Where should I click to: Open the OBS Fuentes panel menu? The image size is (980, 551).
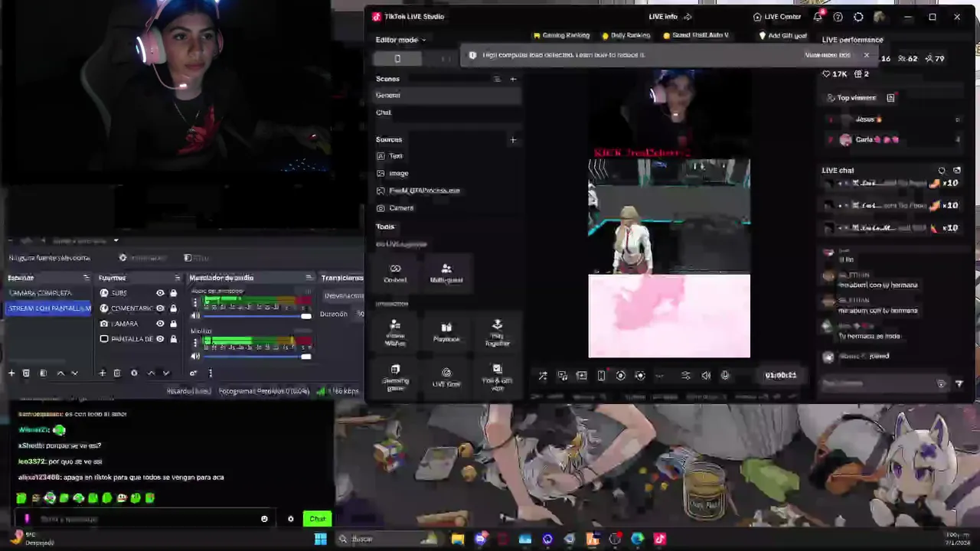(177, 278)
